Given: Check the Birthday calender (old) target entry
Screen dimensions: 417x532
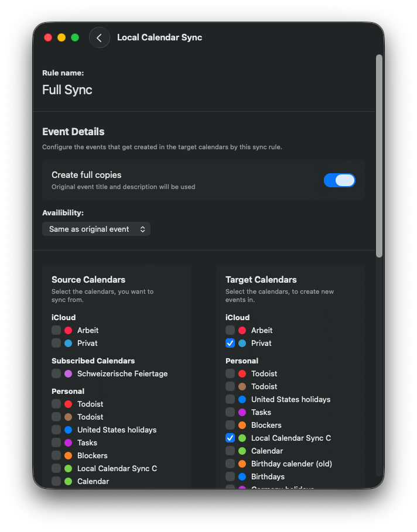Looking at the screenshot, I should 230,464.
